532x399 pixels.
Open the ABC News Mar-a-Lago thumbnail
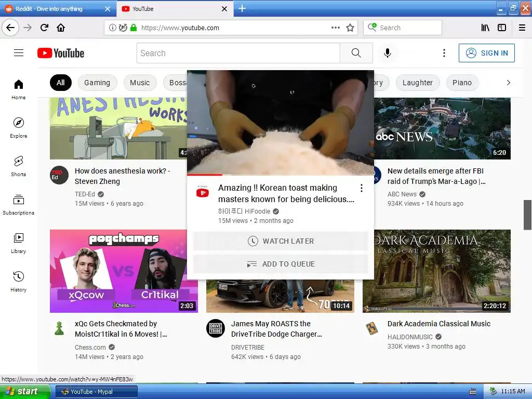point(443,129)
